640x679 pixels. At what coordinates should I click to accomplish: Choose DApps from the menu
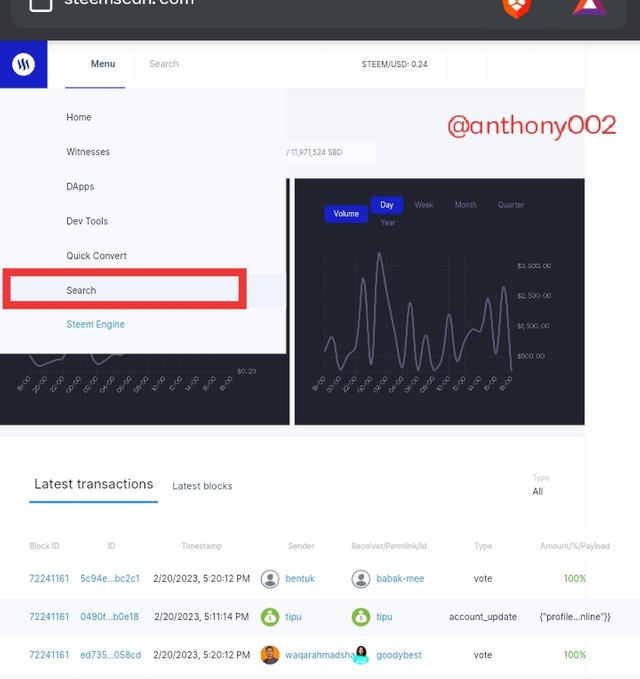(80, 187)
